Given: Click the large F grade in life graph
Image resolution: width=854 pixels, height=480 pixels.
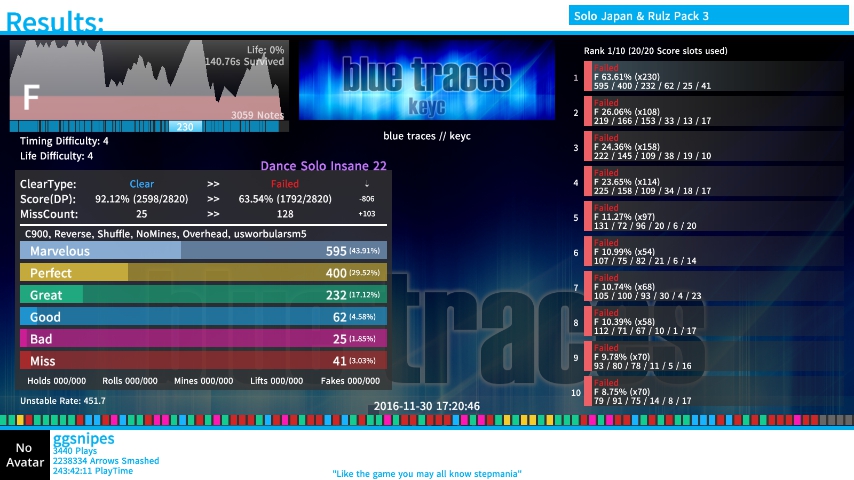Looking at the screenshot, I should (31, 97).
